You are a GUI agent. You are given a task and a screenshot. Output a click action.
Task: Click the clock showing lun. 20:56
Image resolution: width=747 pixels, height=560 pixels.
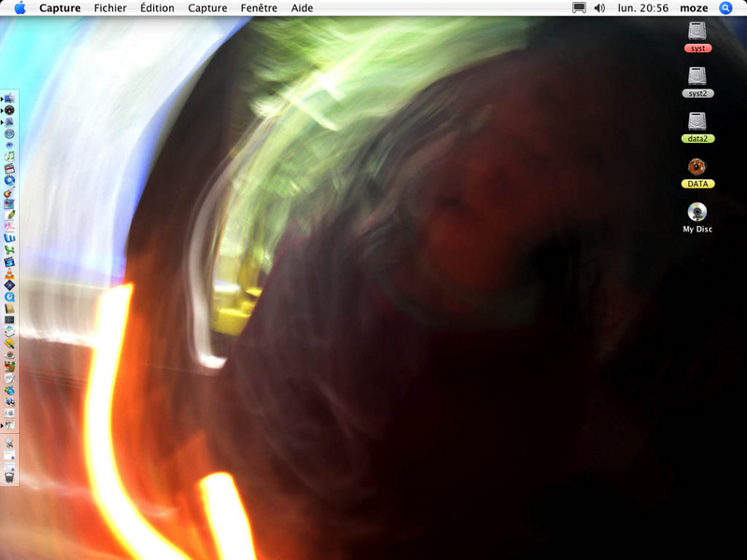point(643,8)
